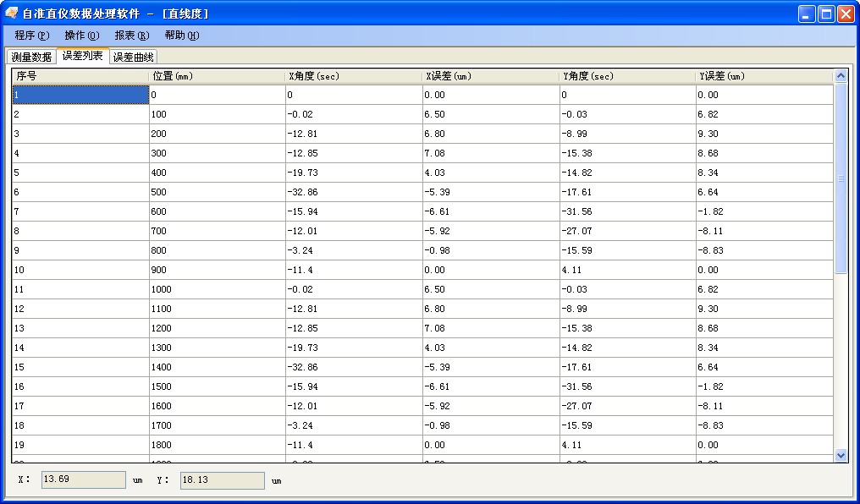The width and height of the screenshot is (860, 504).
Task: Click the vertical scrollbar thumb of the table
Action: point(841,178)
